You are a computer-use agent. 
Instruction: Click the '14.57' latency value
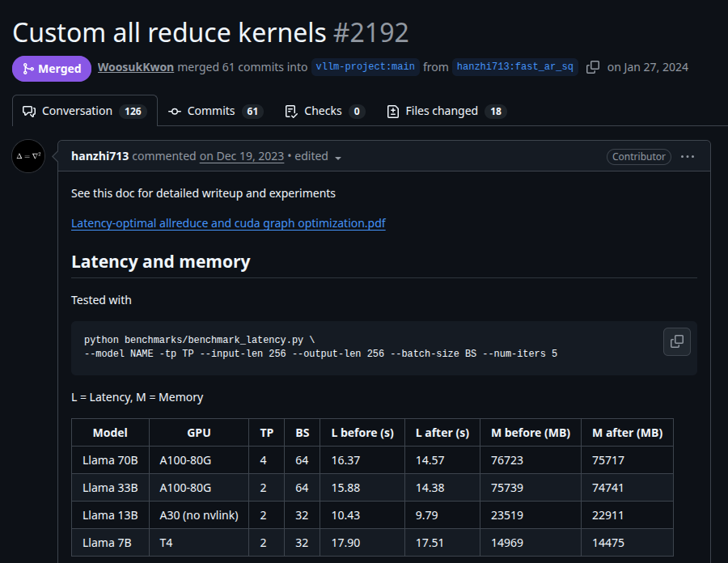click(x=430, y=460)
